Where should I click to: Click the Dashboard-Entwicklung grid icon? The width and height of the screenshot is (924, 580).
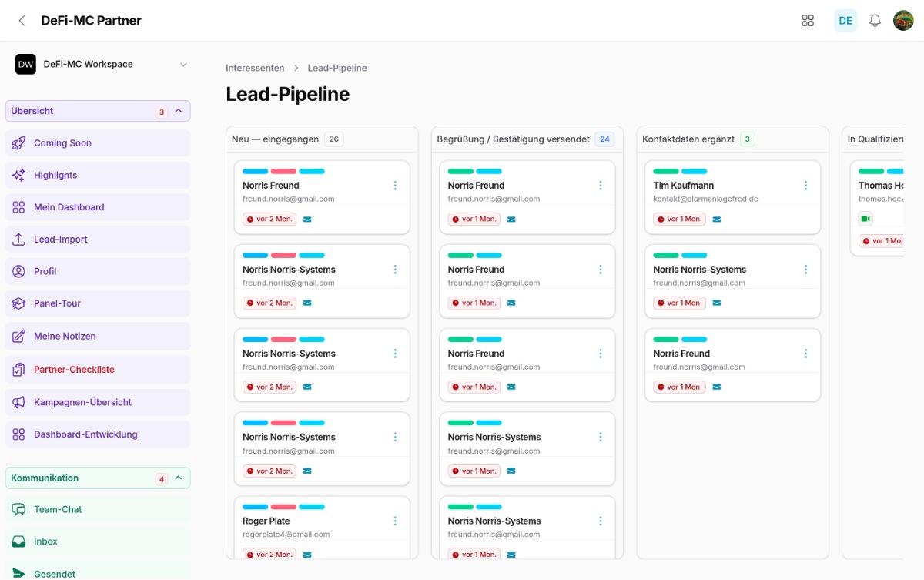point(18,434)
